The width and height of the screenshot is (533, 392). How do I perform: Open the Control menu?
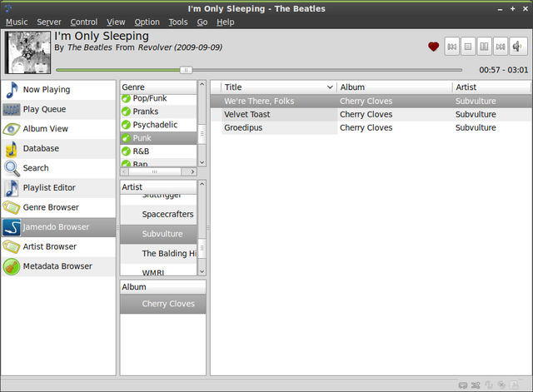[84, 22]
